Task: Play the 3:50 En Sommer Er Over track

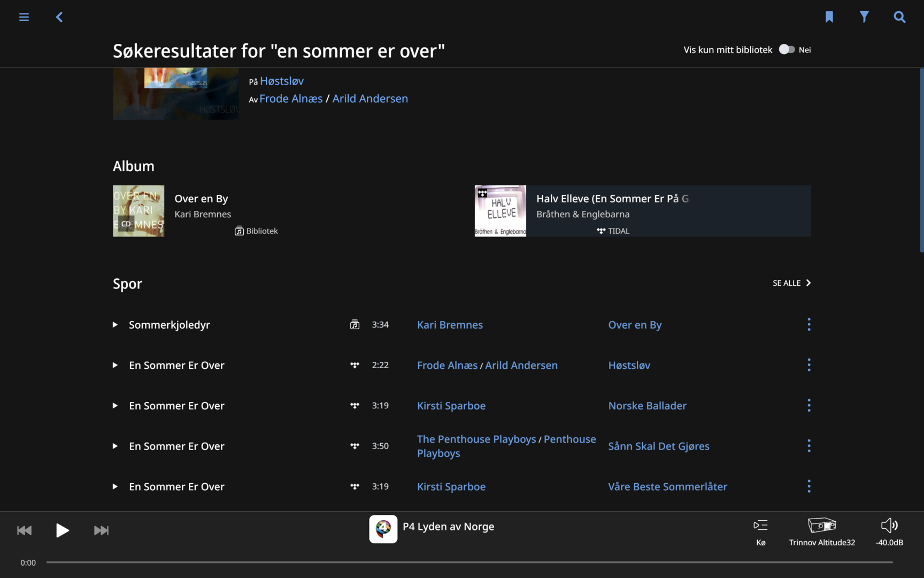Action: click(115, 446)
